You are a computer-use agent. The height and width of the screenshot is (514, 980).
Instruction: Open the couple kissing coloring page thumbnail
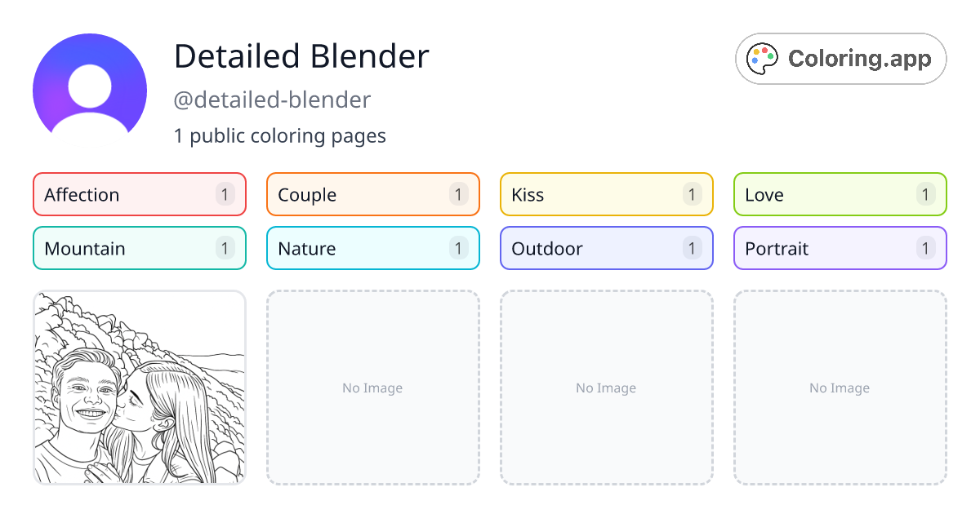click(139, 388)
